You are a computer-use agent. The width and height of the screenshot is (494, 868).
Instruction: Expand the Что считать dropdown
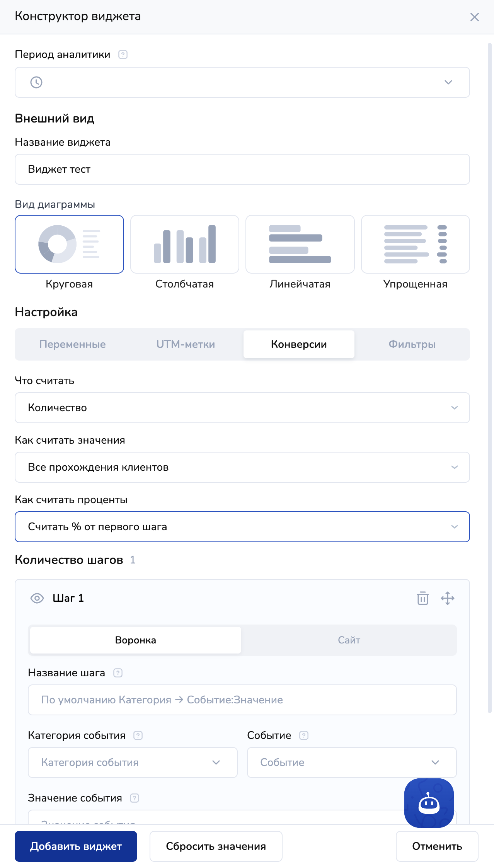pyautogui.click(x=242, y=408)
